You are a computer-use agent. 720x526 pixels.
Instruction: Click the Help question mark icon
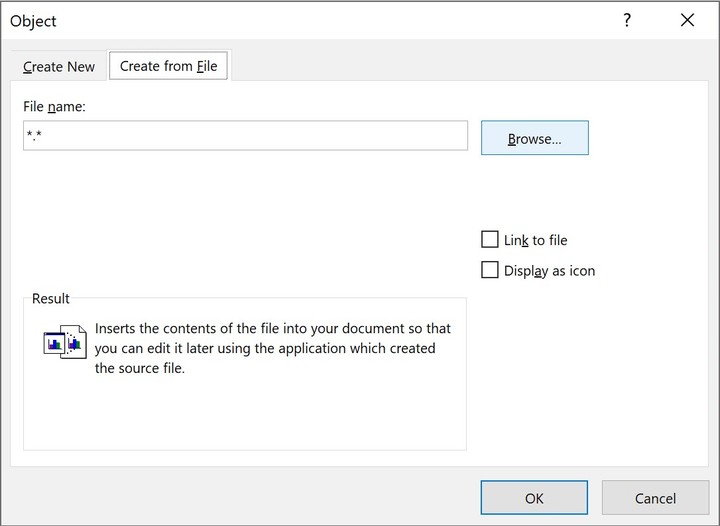click(x=627, y=21)
